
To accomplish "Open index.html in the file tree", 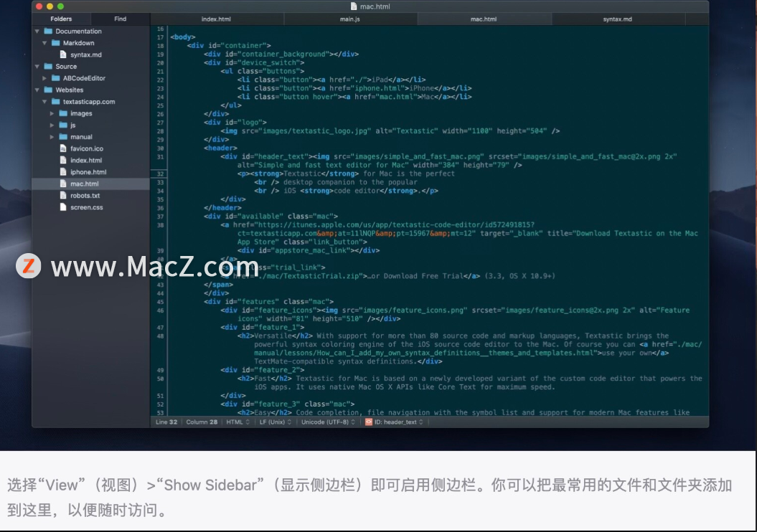I will (86, 160).
